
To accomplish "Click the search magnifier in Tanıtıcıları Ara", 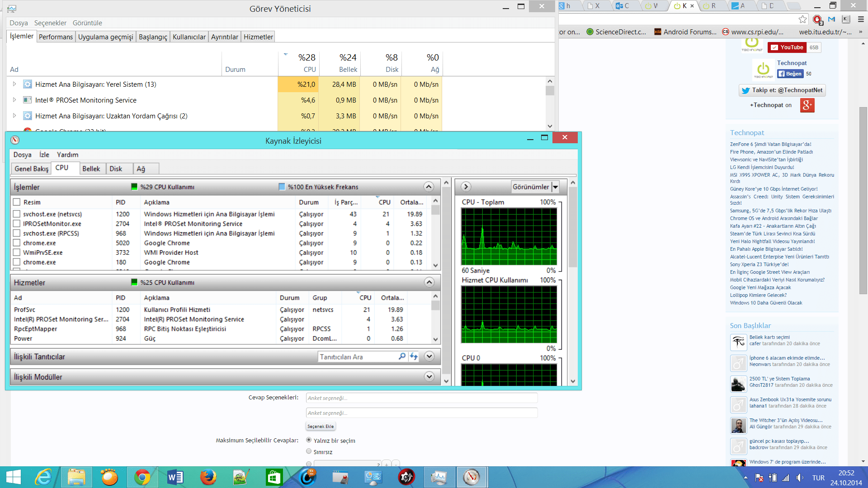I will click(x=401, y=357).
